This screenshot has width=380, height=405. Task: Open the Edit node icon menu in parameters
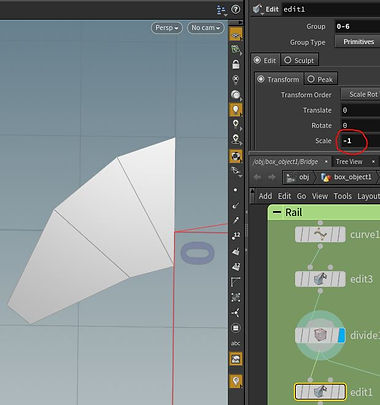[257, 9]
